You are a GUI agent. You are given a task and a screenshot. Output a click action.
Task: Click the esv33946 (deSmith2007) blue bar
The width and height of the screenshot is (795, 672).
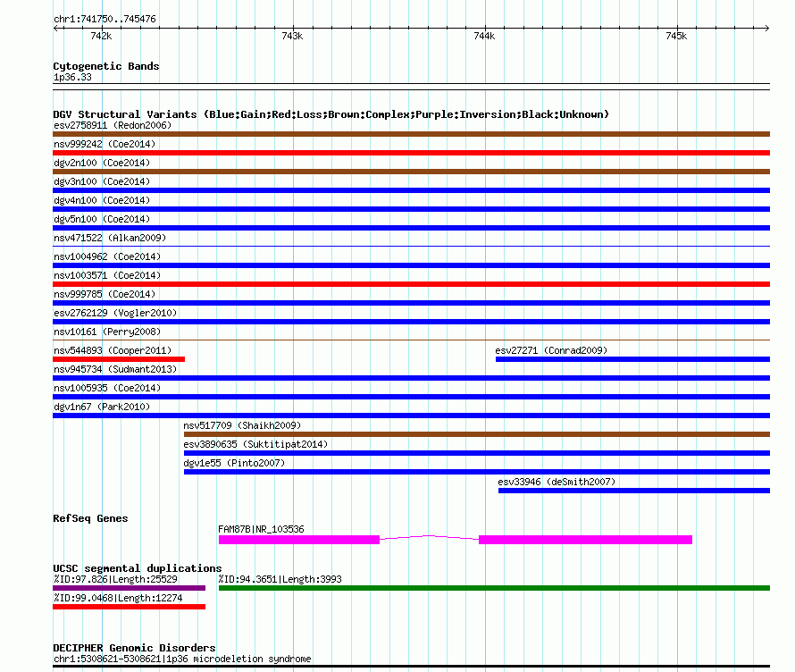coord(634,491)
